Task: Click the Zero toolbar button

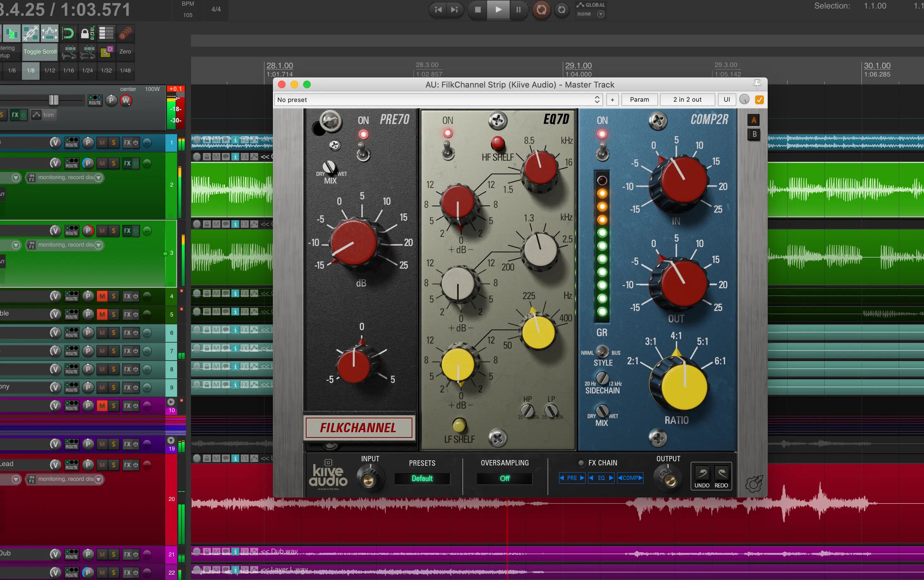Action: [125, 52]
